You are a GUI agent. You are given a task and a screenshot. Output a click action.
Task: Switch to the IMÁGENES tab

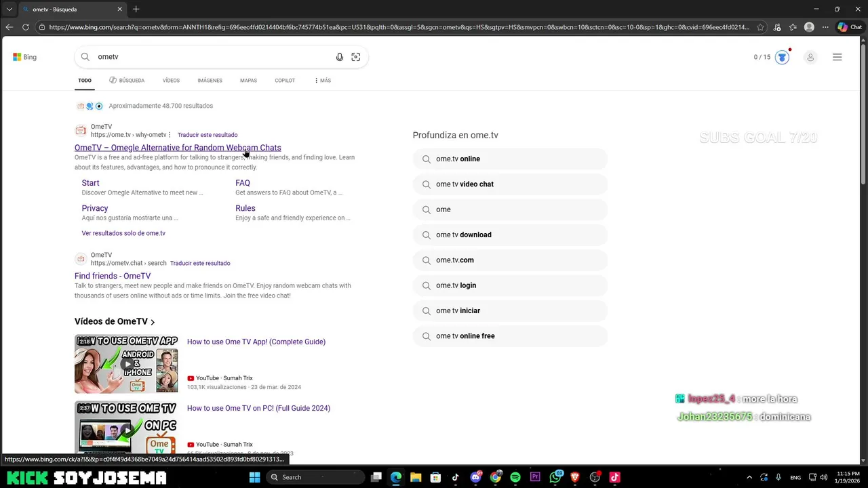[210, 81]
